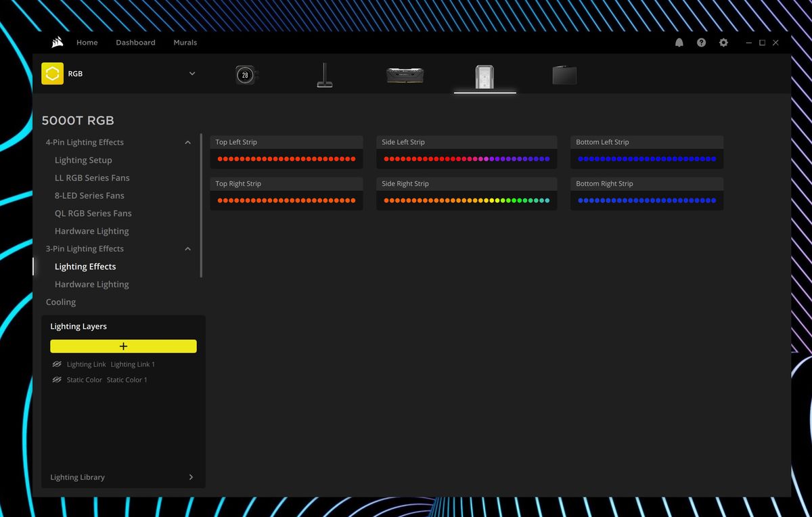812x517 pixels.
Task: Collapse the 3-Pin Lighting Effects section
Action: pos(187,248)
